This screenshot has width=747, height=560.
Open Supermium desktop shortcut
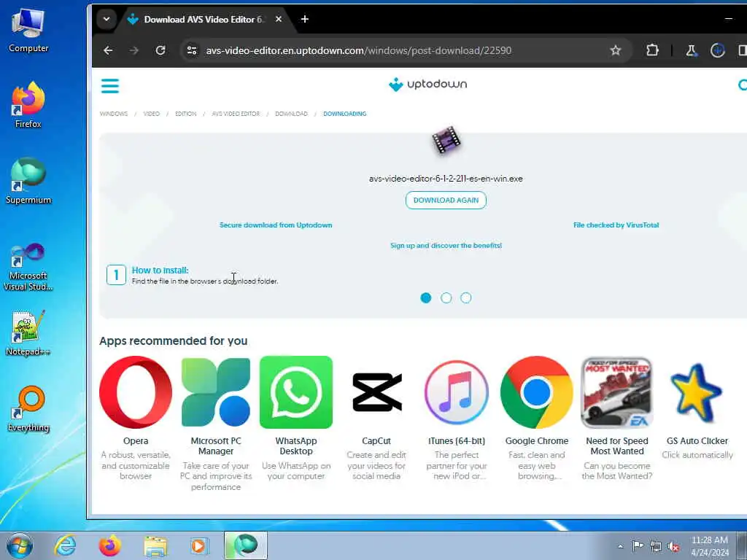click(x=28, y=182)
